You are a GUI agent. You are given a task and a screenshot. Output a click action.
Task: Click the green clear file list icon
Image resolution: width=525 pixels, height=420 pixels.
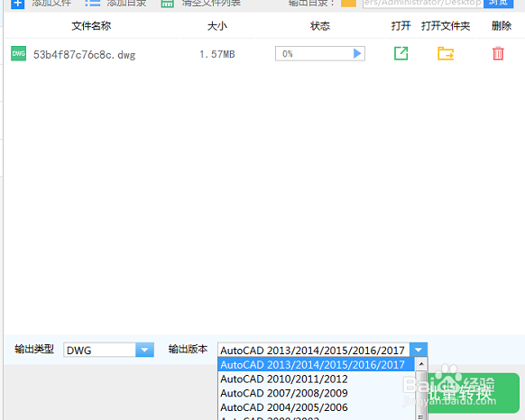click(167, 4)
